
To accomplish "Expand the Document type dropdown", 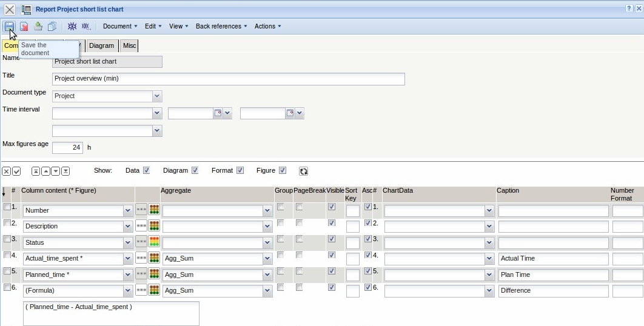I will pos(157,96).
